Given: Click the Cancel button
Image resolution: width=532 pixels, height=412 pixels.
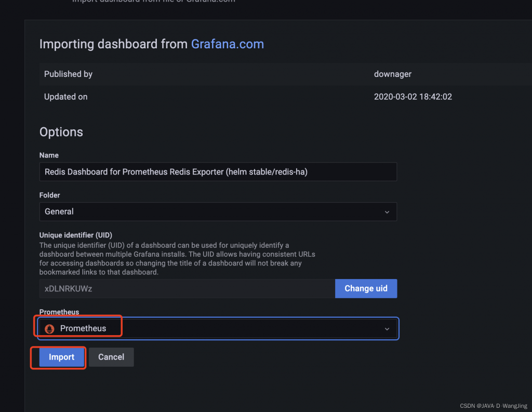Looking at the screenshot, I should pyautogui.click(x=111, y=357).
